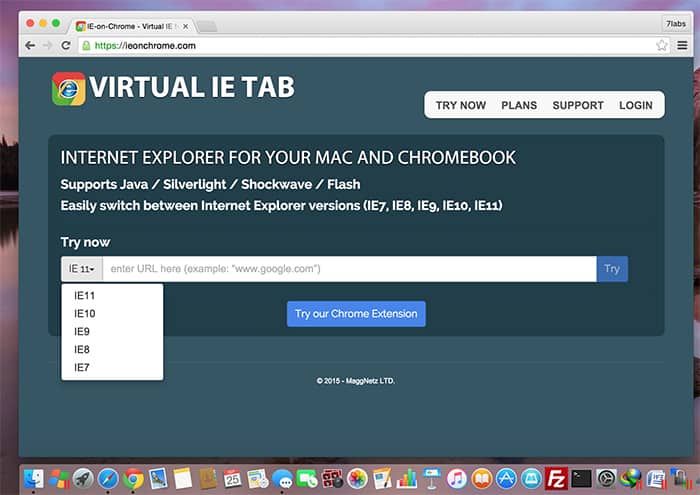
Task: Collapse the IE 11 version dropdown
Action: (82, 269)
